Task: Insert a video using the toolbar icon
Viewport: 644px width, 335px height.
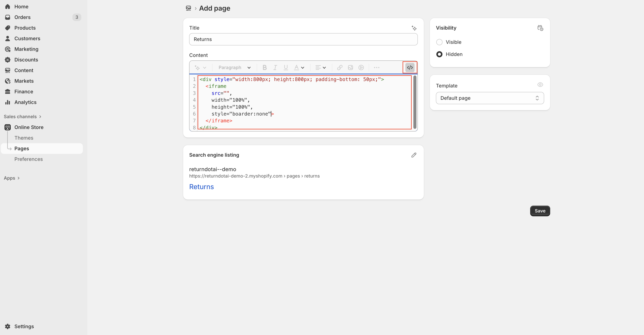Action: [x=361, y=68]
